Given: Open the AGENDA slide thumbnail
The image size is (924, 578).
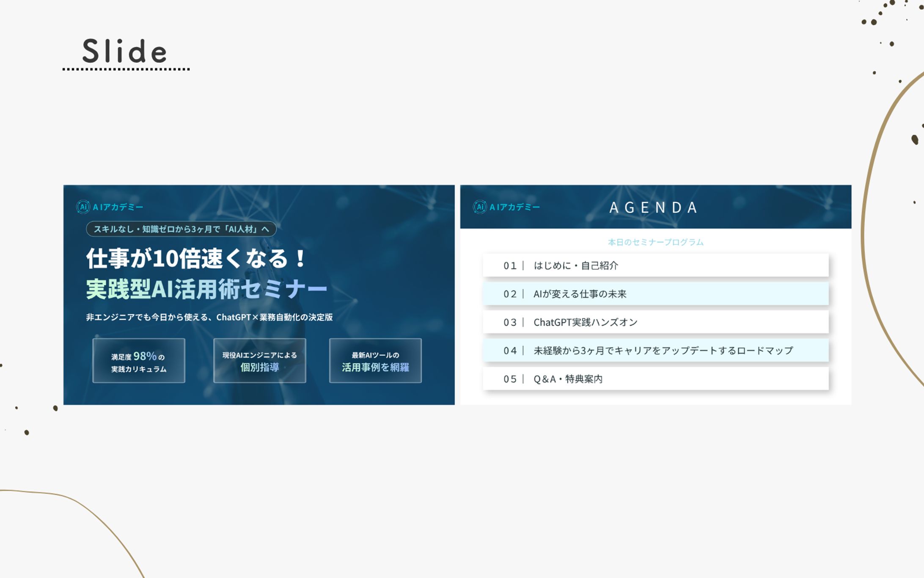Looking at the screenshot, I should pyautogui.click(x=656, y=295).
